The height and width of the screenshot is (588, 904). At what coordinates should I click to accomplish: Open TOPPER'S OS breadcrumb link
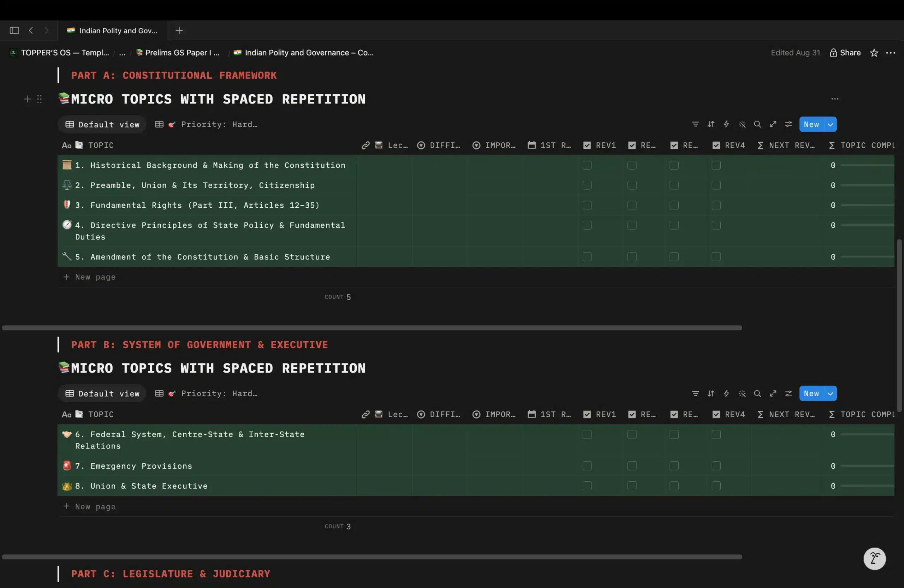(60, 53)
